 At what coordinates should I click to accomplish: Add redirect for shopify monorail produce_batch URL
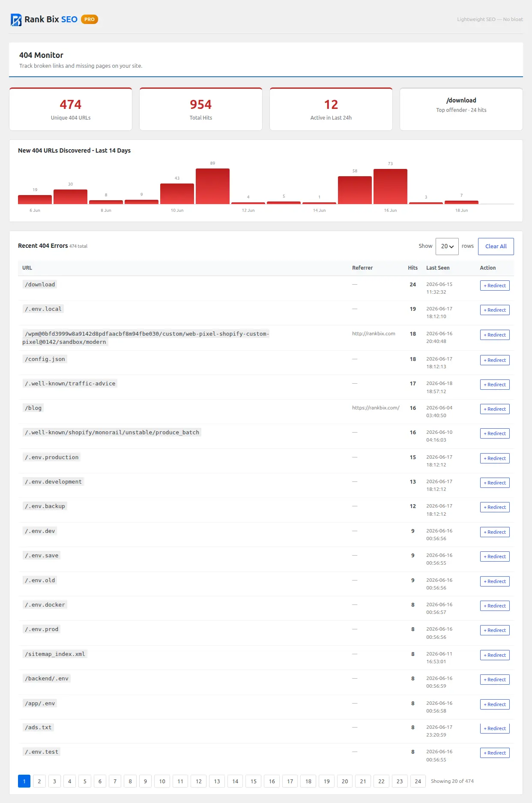click(495, 433)
